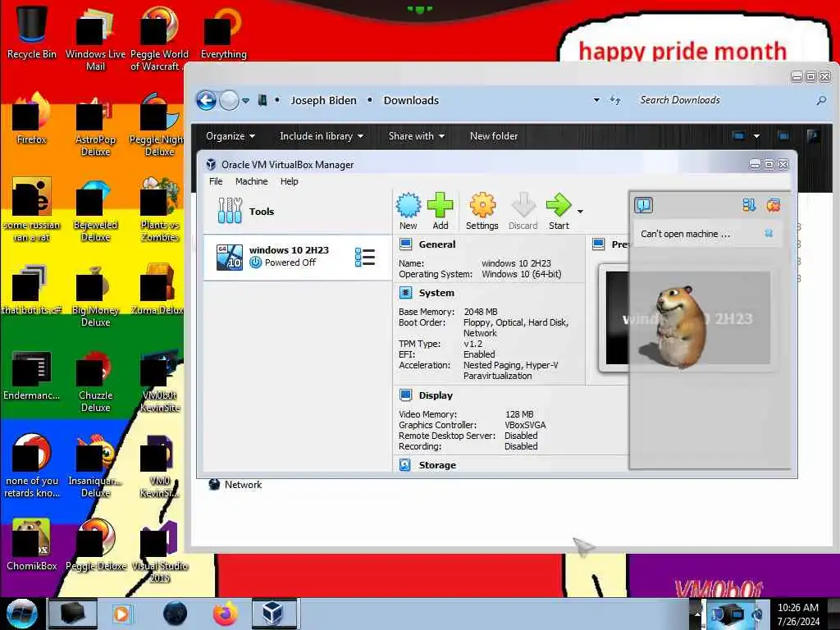Click the Explorer help icon
Image resolution: width=840 pixels, height=630 pixels.
(x=813, y=135)
